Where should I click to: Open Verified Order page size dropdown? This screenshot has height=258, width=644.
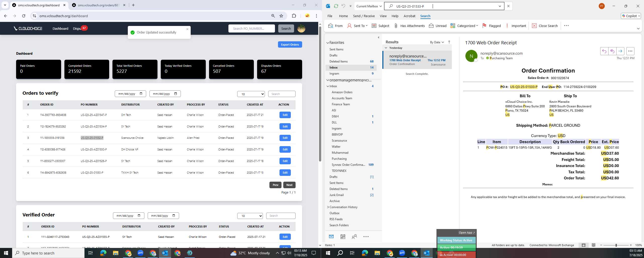[250, 216]
